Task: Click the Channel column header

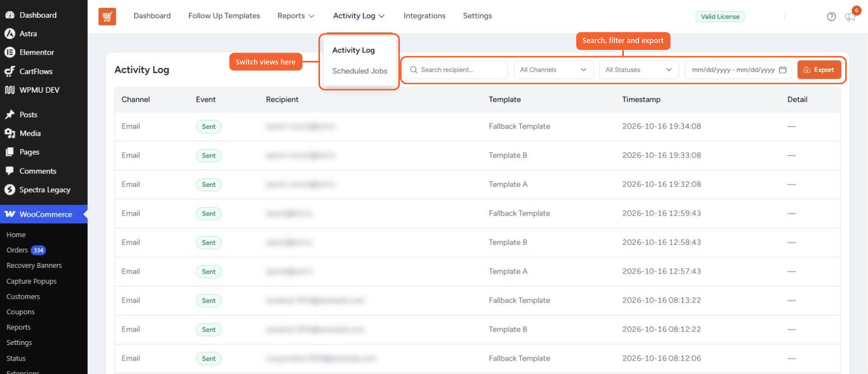Action: 136,99
